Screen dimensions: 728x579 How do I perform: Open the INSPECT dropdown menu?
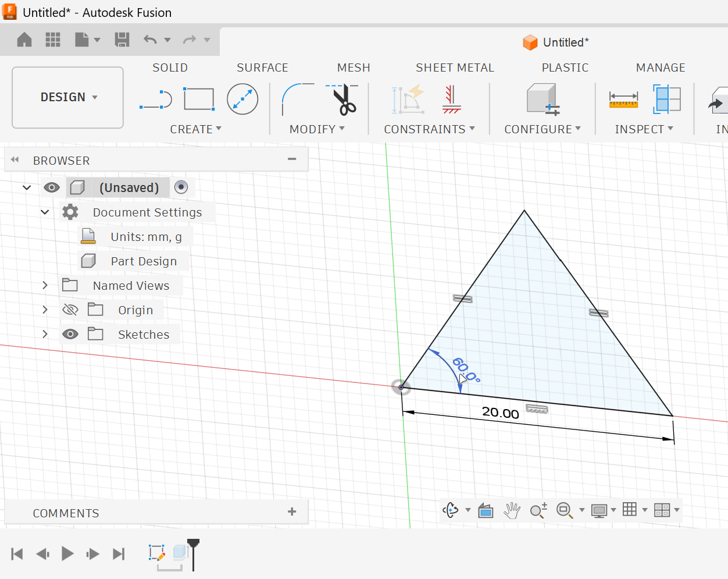pos(644,129)
